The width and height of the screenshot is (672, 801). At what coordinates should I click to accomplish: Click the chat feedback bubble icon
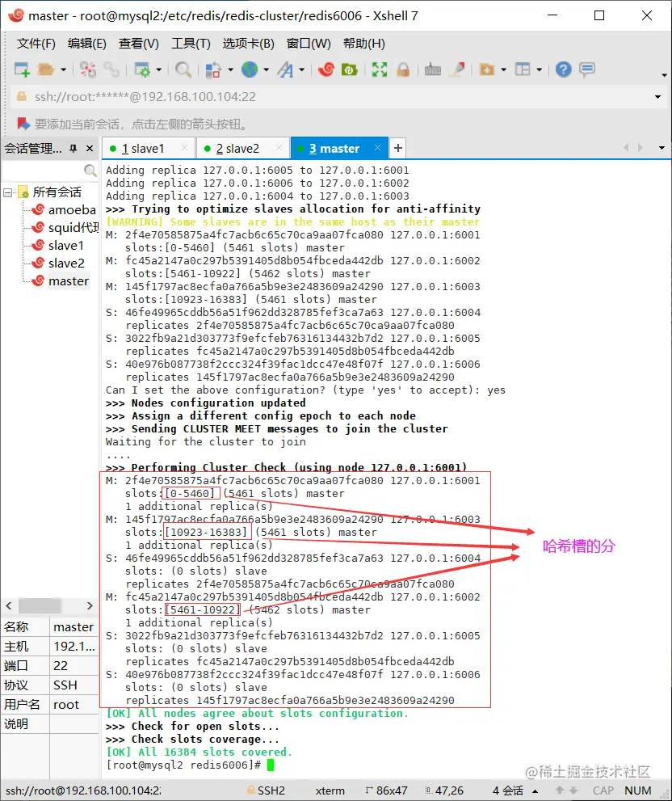click(587, 70)
